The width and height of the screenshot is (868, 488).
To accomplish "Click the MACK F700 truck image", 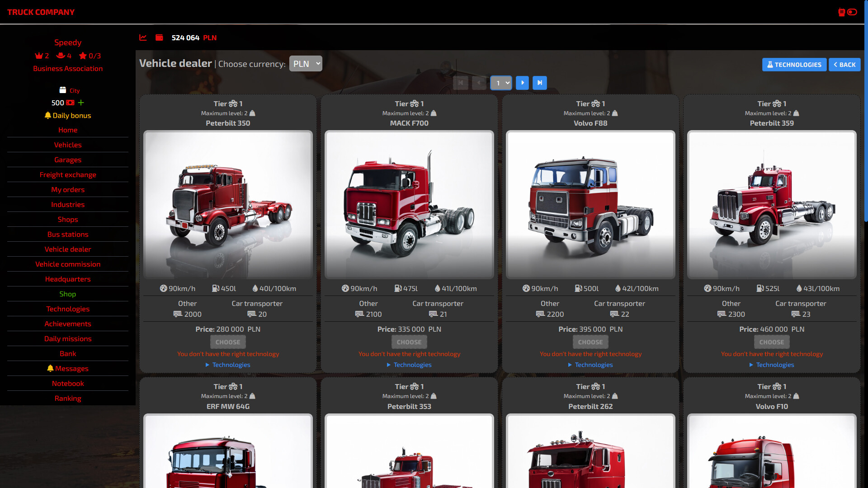I will click(x=409, y=205).
